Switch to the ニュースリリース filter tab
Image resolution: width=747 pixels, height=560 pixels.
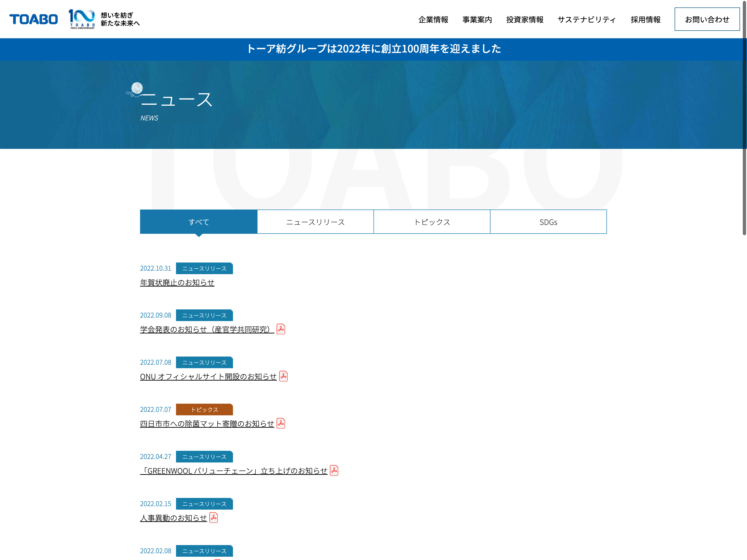click(x=315, y=222)
